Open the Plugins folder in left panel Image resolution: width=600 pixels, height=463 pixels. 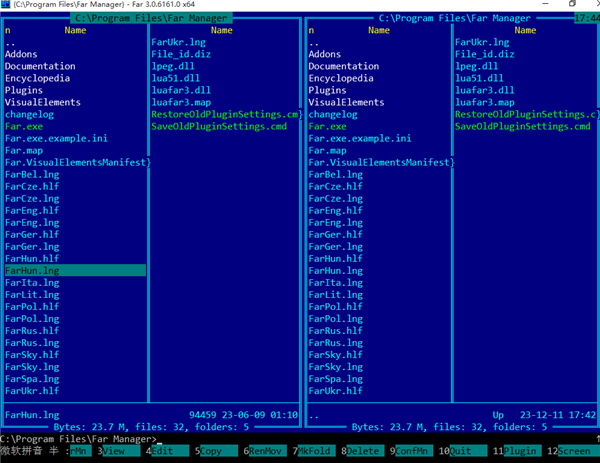tap(24, 90)
